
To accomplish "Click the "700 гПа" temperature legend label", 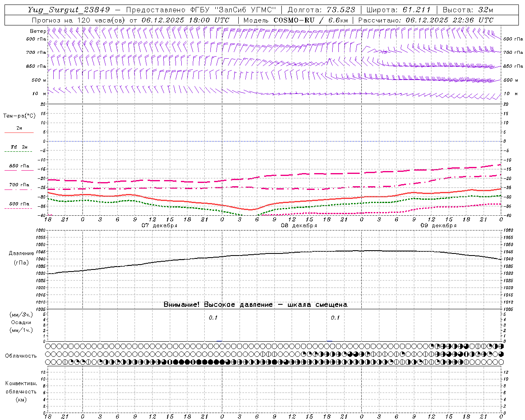I will pos(19,185).
